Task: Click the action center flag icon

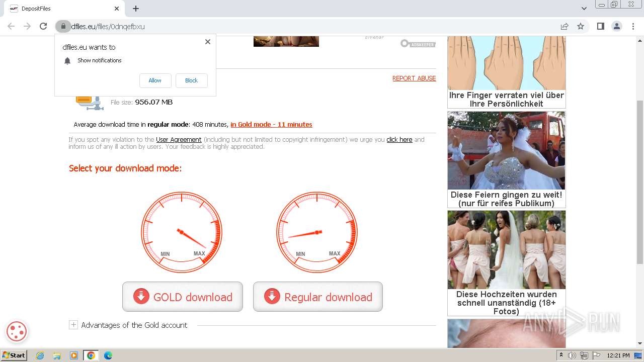Action: [x=596, y=355]
